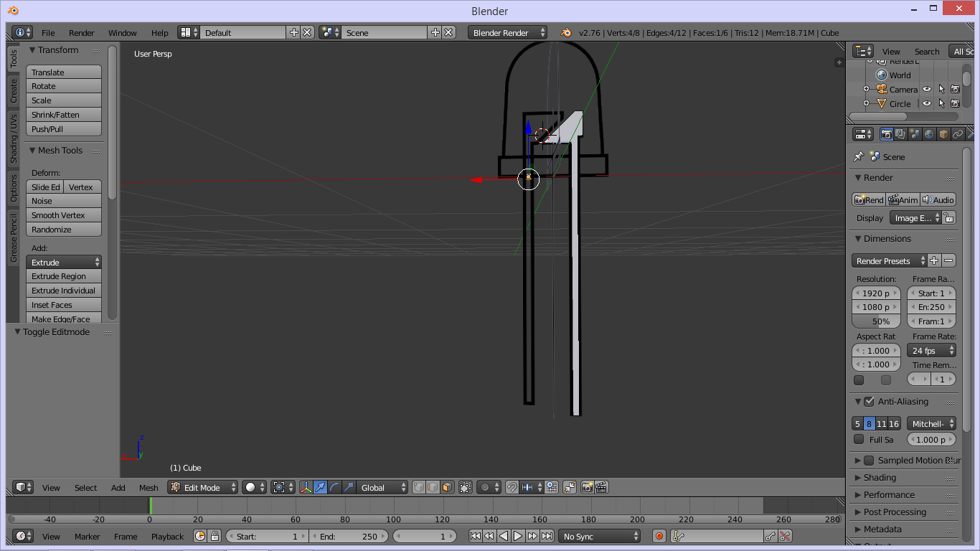Render the active view with OpenGL

point(588,487)
